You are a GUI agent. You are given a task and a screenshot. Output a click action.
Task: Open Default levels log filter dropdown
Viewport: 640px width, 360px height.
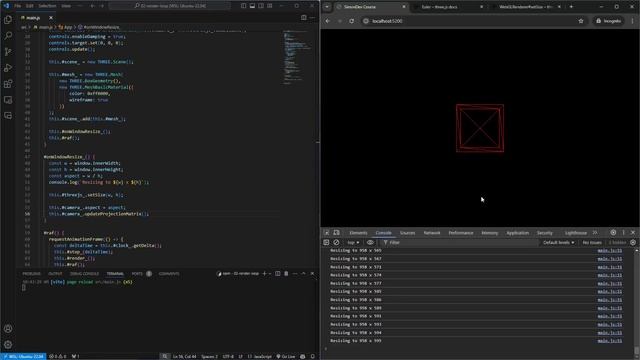click(558, 242)
